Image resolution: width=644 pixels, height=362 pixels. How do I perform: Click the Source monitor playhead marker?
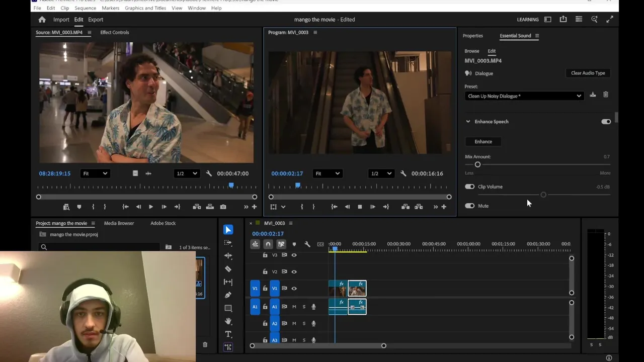(231, 186)
